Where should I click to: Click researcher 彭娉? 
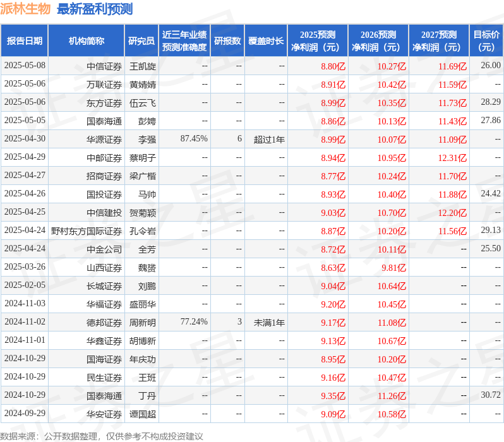(147, 121)
